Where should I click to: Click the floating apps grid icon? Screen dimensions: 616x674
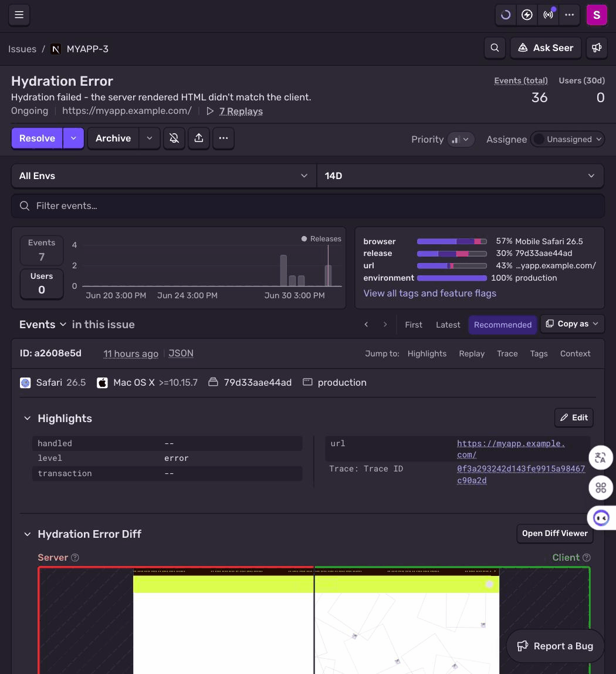point(601,488)
